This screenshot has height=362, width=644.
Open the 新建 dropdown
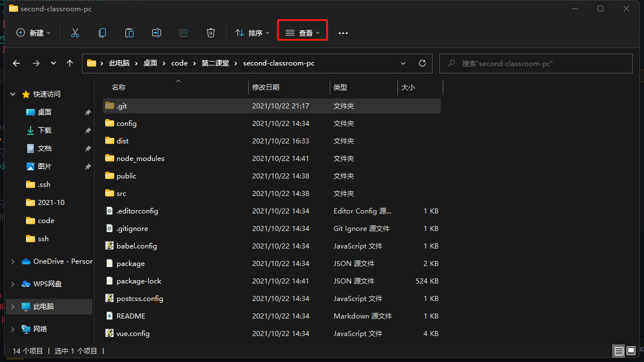click(x=33, y=33)
